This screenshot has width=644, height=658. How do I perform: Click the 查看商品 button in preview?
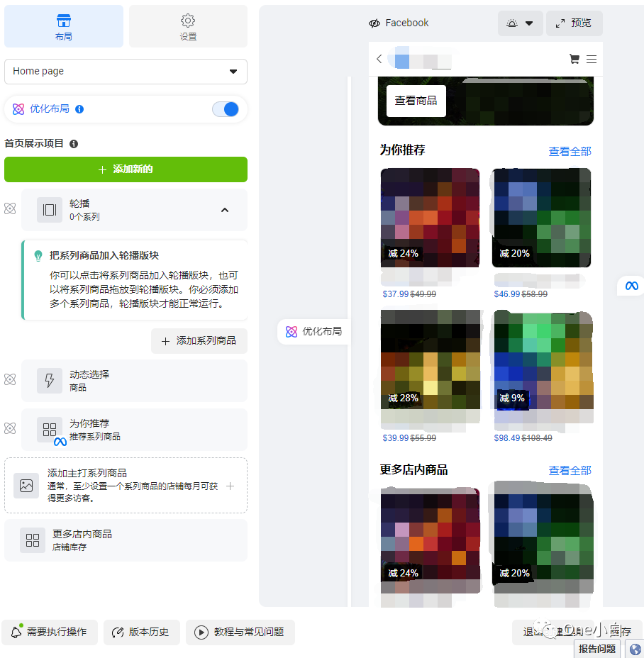[x=415, y=101]
